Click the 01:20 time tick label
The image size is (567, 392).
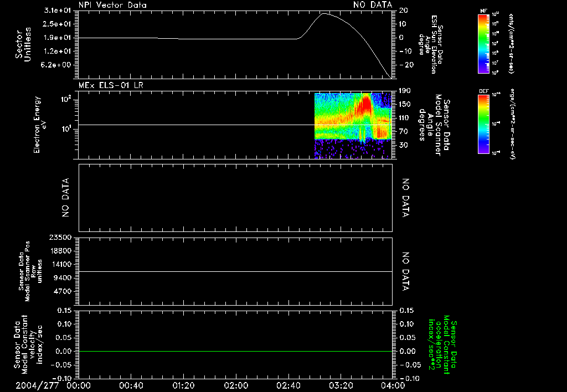pos(183,385)
